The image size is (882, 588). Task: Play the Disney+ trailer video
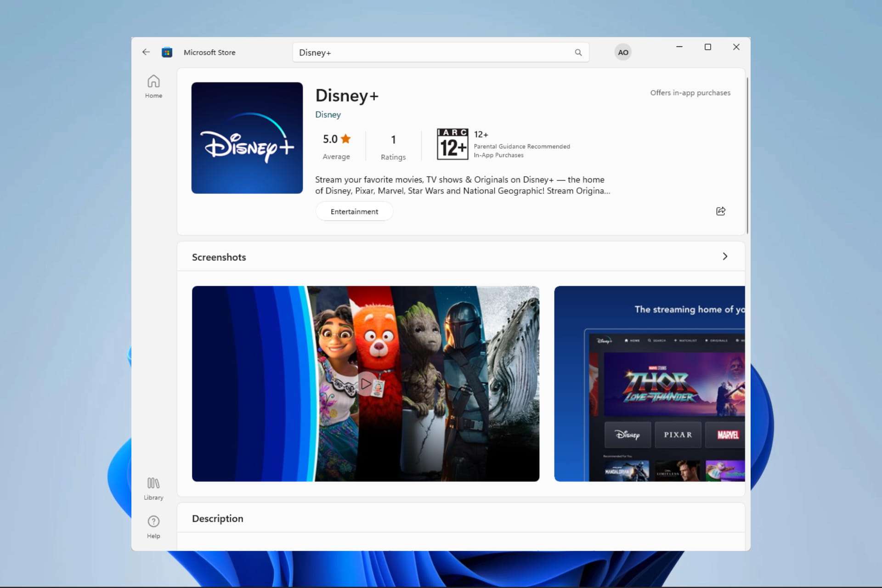[x=366, y=384]
